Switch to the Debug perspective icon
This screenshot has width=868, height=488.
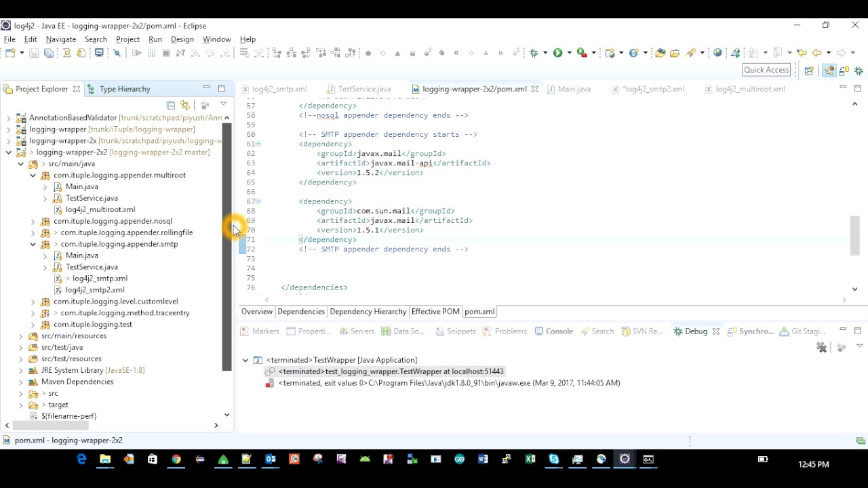(859, 70)
